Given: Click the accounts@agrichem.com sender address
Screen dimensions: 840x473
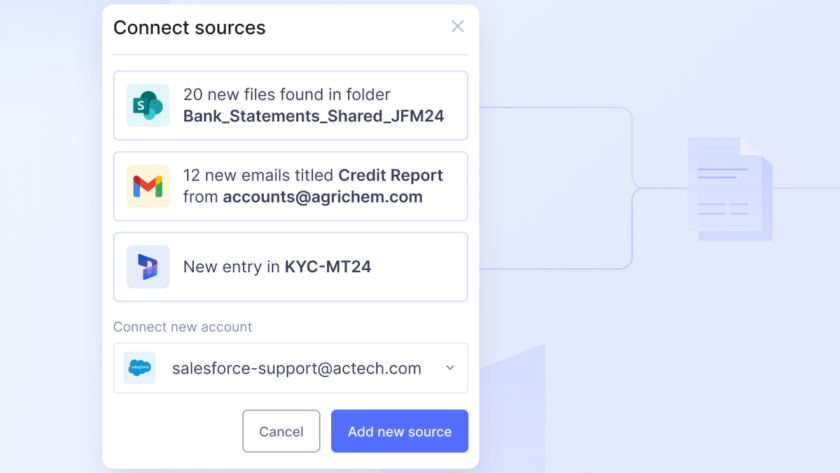Looking at the screenshot, I should point(322,197).
